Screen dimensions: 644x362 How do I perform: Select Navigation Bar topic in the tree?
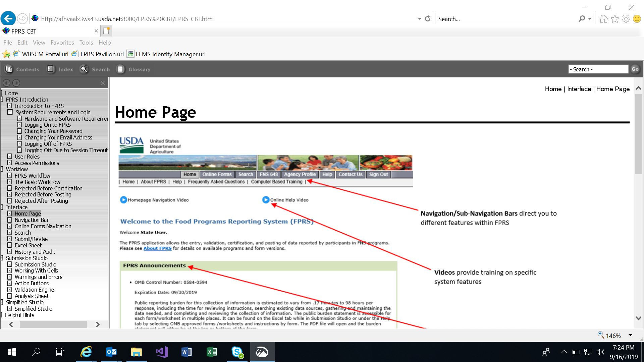click(32, 220)
